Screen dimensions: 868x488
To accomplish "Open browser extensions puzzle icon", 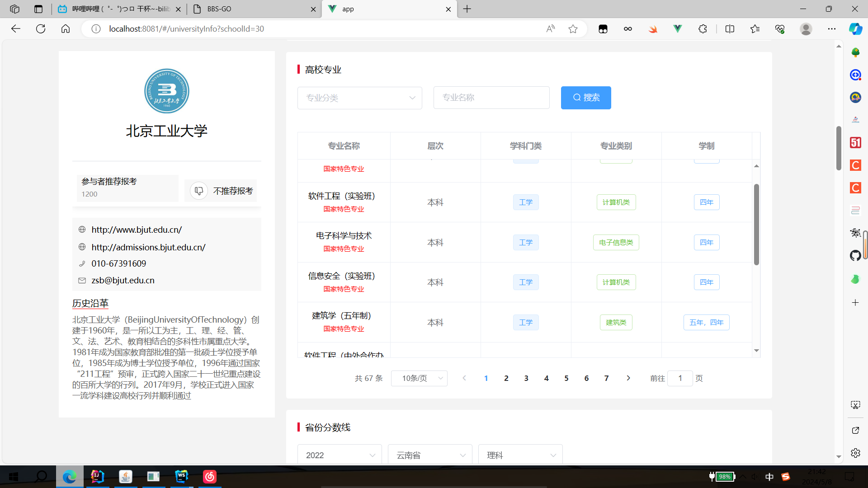I will 703,29.
